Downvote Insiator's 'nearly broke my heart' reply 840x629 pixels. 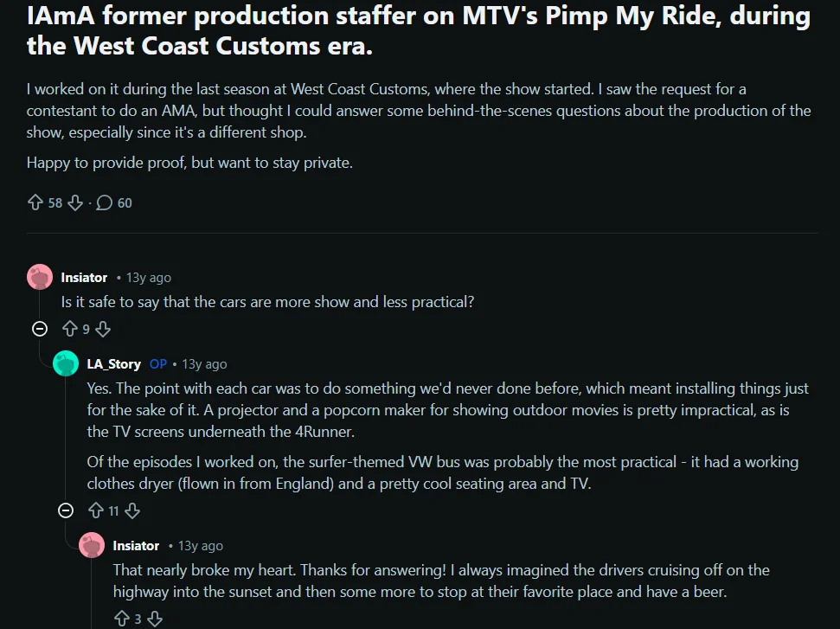(155, 619)
